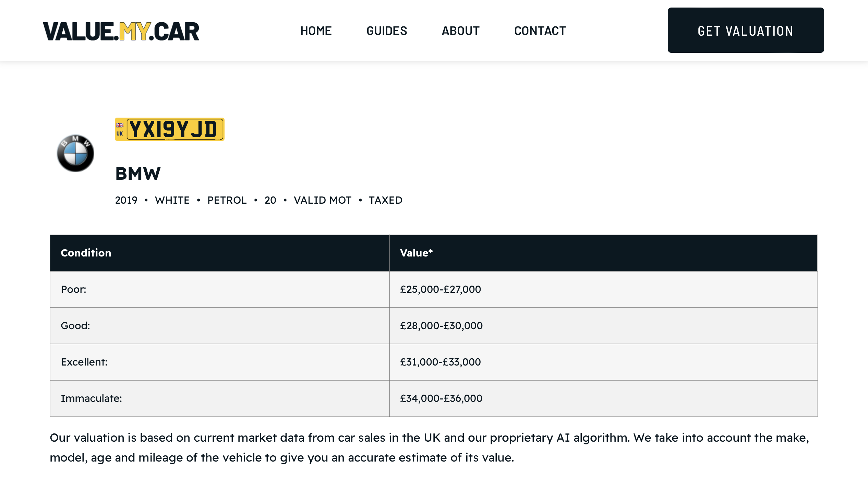Image resolution: width=868 pixels, height=478 pixels.
Task: Click the UK flag on the plate
Action: click(119, 126)
